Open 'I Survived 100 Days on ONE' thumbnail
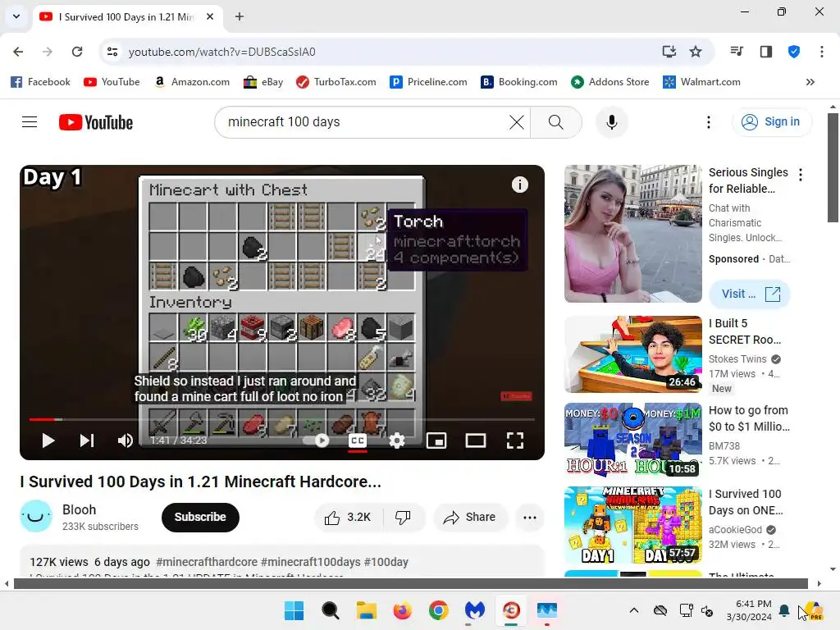 pos(633,525)
